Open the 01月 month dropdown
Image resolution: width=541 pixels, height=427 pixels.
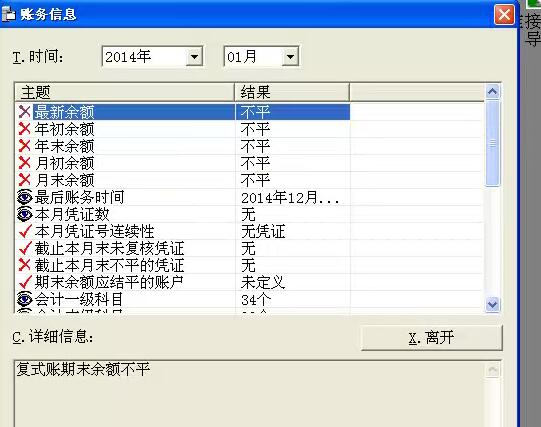point(290,57)
